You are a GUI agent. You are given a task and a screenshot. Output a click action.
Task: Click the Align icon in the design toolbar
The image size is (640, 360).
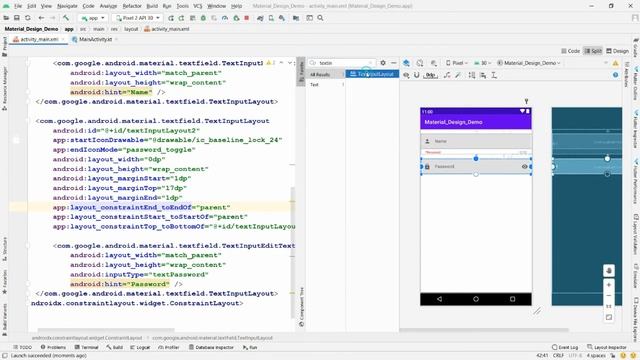click(x=483, y=75)
